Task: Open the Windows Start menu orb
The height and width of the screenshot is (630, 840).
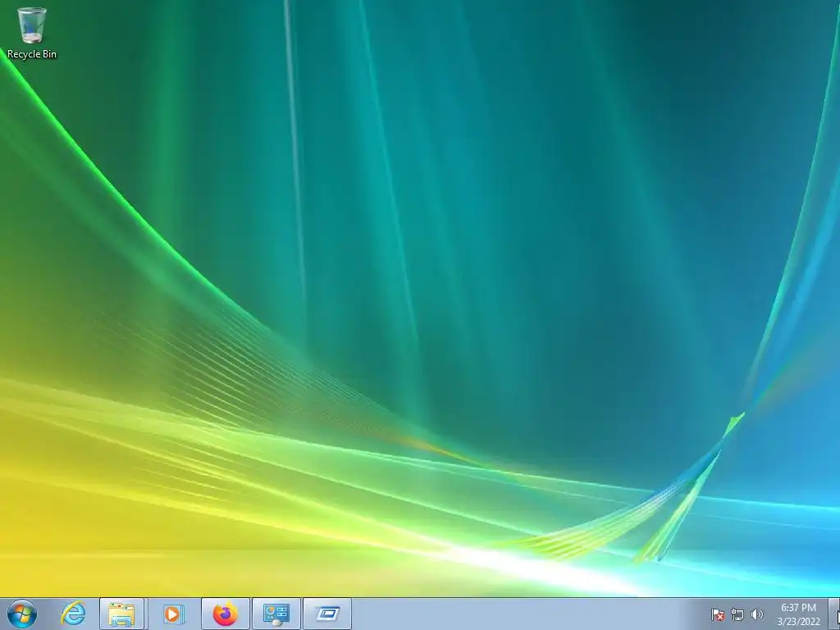Action: click(x=22, y=614)
